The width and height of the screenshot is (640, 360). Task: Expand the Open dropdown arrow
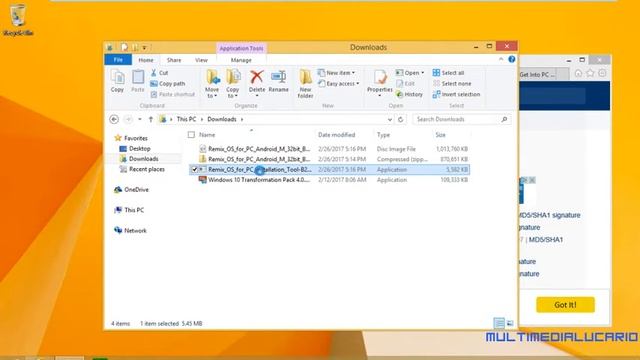coord(422,73)
